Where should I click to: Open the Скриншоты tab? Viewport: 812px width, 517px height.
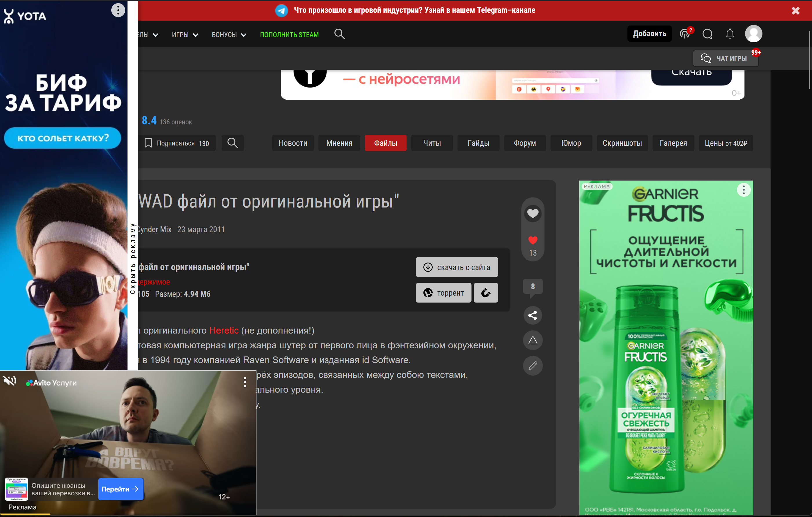click(x=622, y=143)
